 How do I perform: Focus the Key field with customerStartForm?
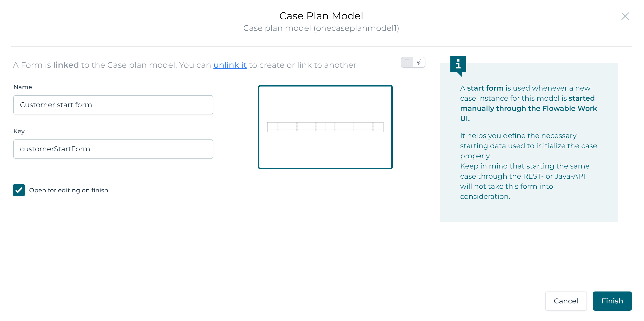[113, 149]
